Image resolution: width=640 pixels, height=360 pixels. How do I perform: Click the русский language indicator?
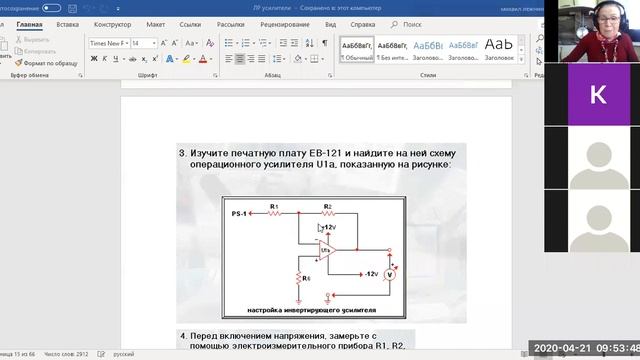[124, 354]
